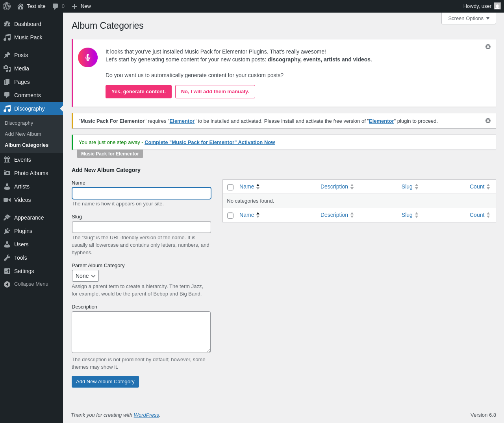The width and height of the screenshot is (504, 423).
Task: Click Howdy, user text
Action: click(x=477, y=6)
